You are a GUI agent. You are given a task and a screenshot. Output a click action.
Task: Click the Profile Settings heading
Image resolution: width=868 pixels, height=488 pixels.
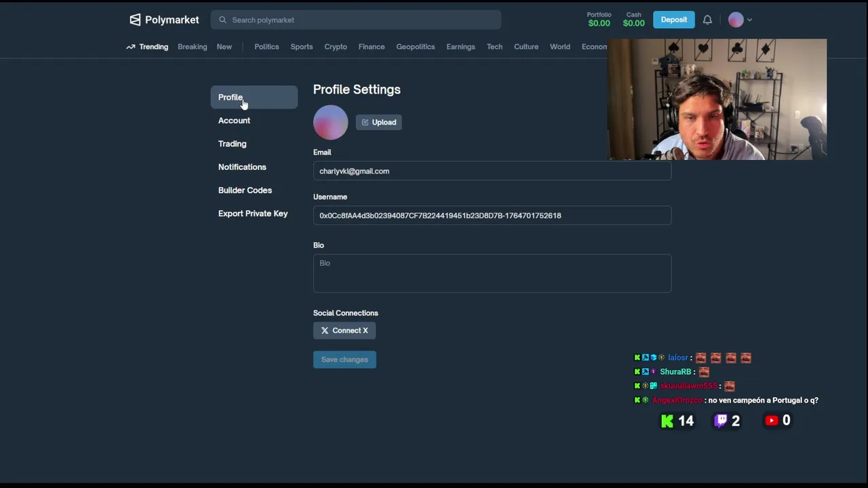click(357, 89)
